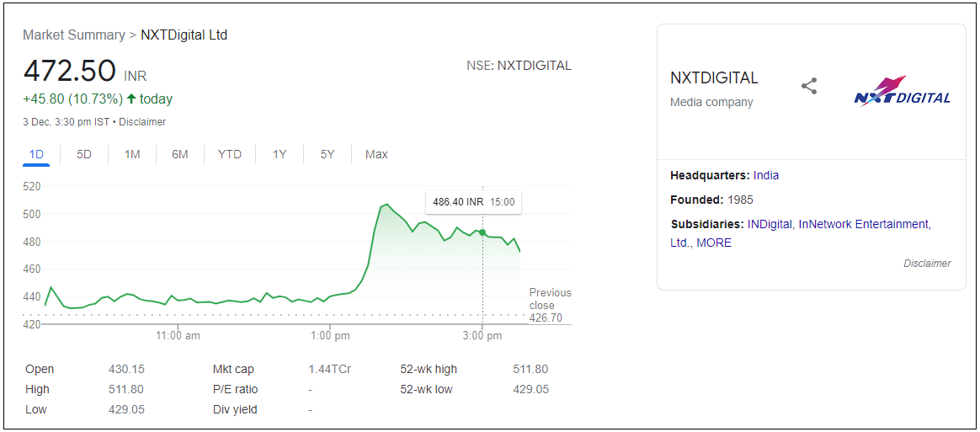The width and height of the screenshot is (980, 432).
Task: Click the 520 y-axis label
Action: [x=31, y=186]
